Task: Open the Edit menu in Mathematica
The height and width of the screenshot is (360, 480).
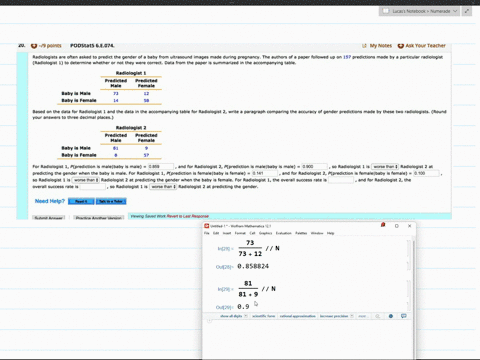Action: click(x=216, y=233)
